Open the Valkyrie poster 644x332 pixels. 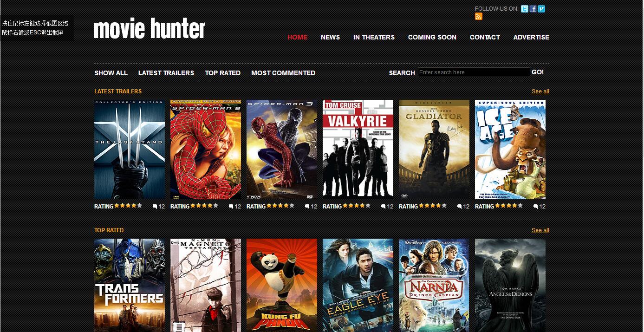coord(358,150)
